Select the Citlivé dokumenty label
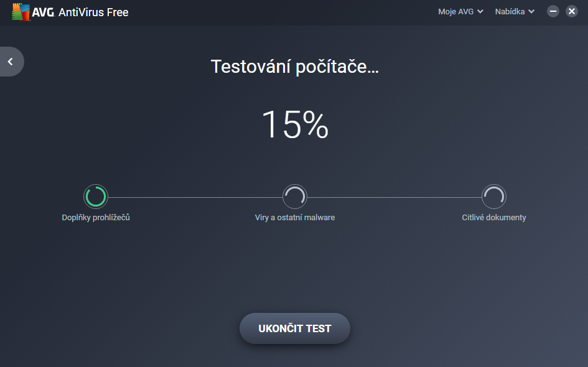588x367 pixels. pos(494,218)
